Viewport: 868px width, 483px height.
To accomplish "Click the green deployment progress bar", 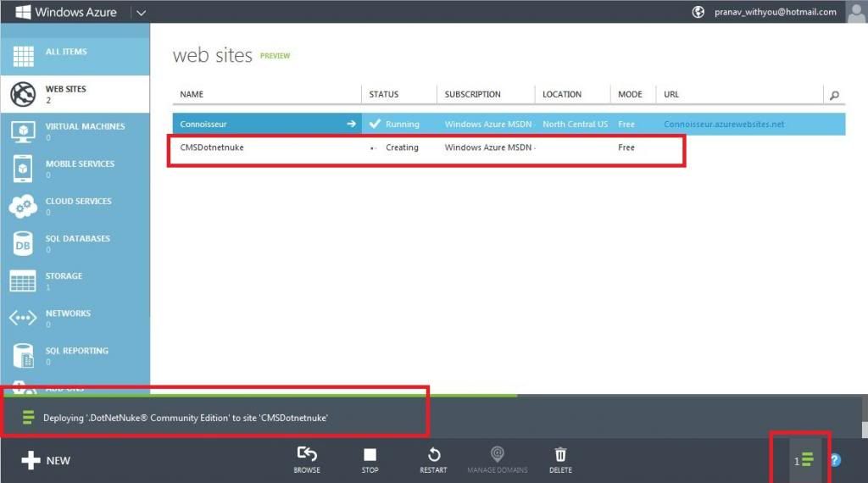I will 259,395.
